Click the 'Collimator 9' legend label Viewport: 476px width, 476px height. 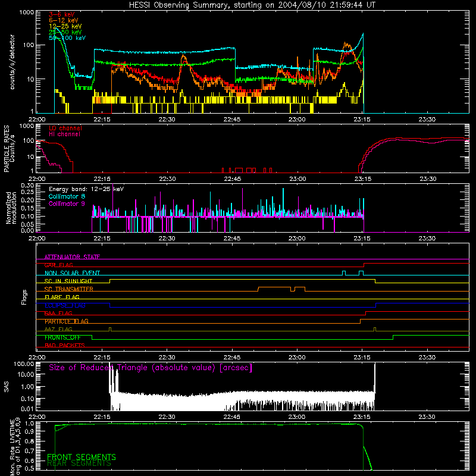pyautogui.click(x=67, y=203)
